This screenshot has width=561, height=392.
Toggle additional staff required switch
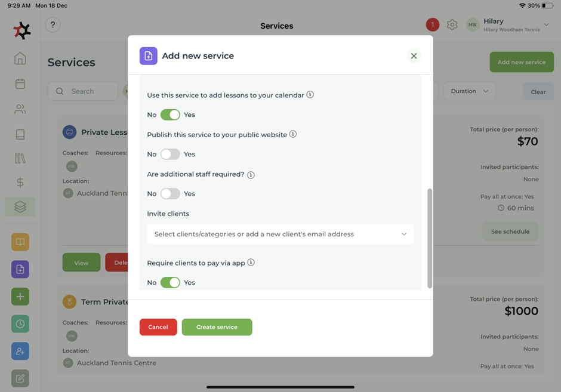coord(170,193)
